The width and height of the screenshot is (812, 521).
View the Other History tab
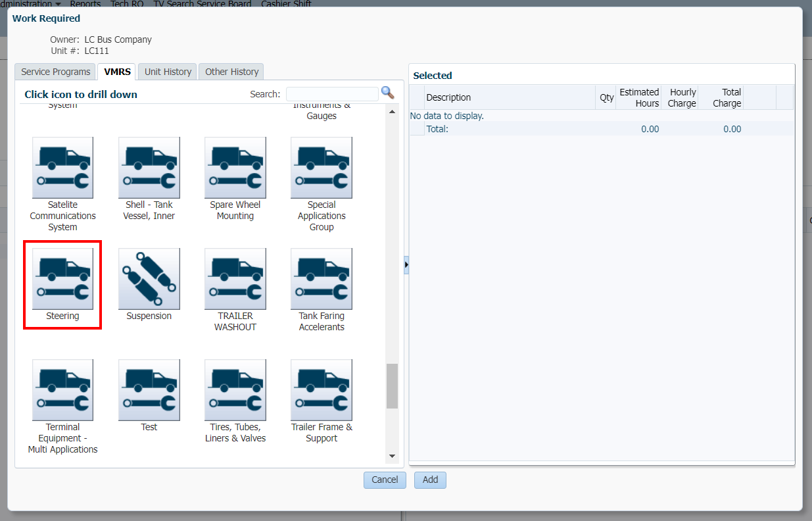[x=232, y=72]
